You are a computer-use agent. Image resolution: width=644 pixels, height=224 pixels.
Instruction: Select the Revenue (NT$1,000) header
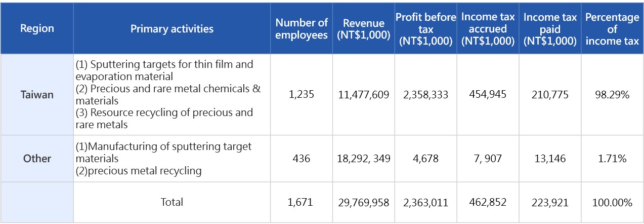(363, 29)
